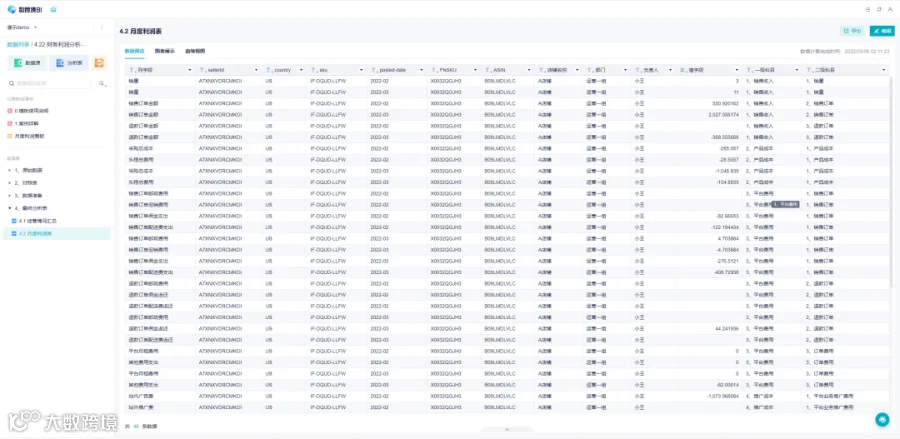Click the value 44.241936 cell

(x=727, y=328)
